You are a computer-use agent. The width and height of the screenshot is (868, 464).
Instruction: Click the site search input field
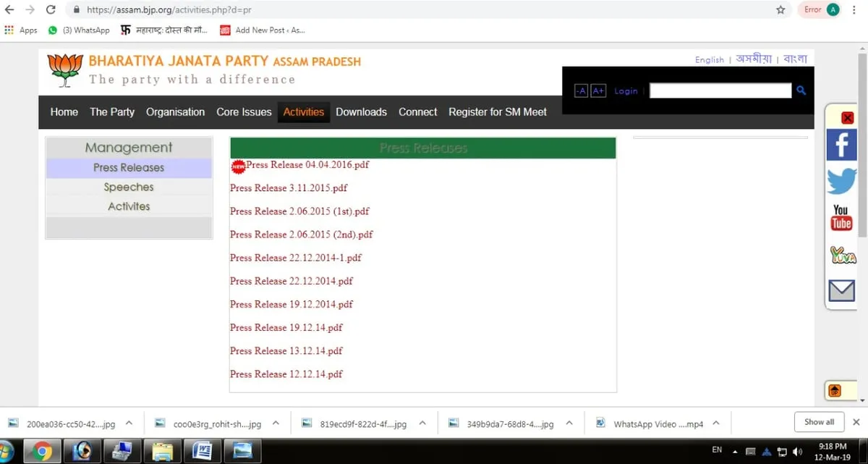(x=720, y=90)
